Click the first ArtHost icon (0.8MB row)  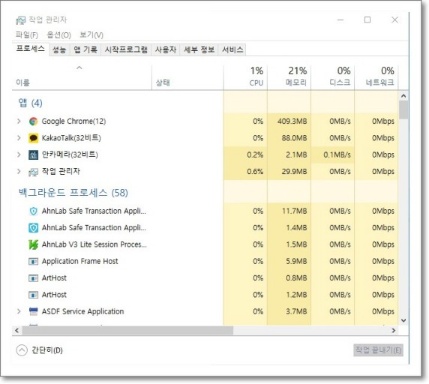pos(33,278)
